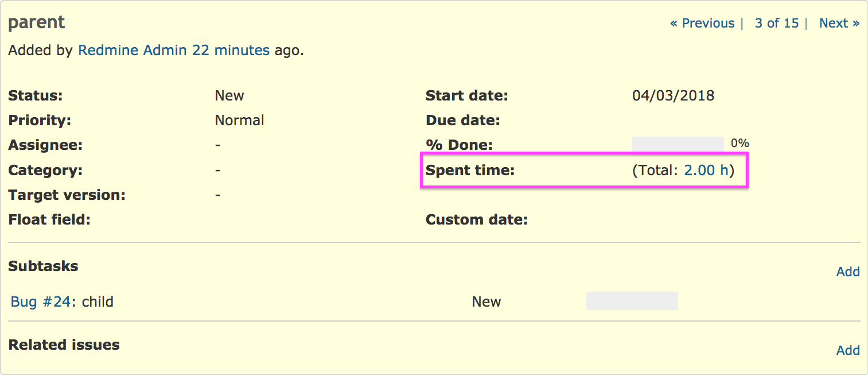
Task: Click the 0% done percentage label
Action: click(739, 144)
